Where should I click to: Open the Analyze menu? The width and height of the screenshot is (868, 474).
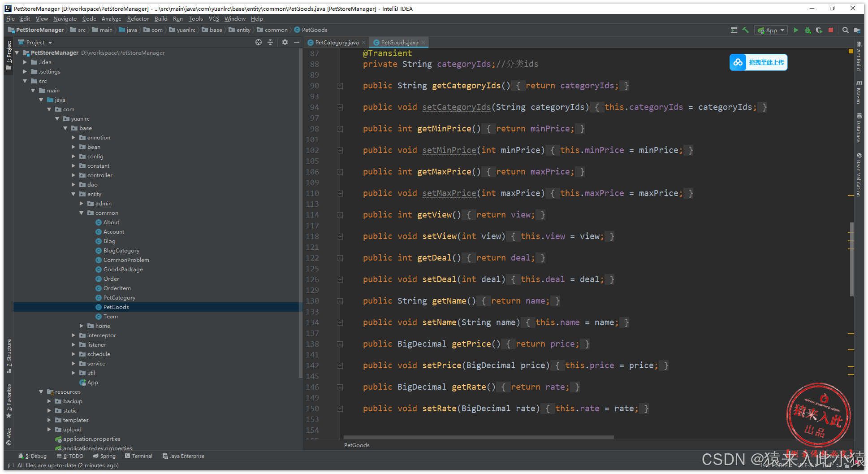point(112,19)
